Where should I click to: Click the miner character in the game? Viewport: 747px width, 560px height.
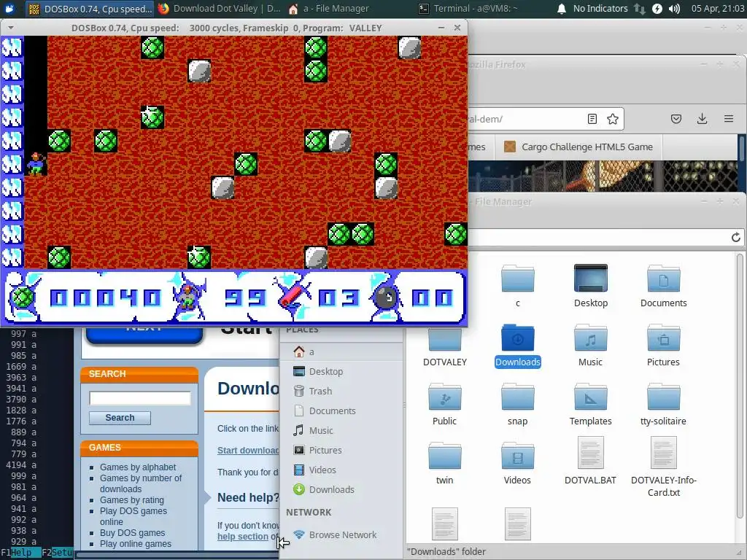click(36, 163)
